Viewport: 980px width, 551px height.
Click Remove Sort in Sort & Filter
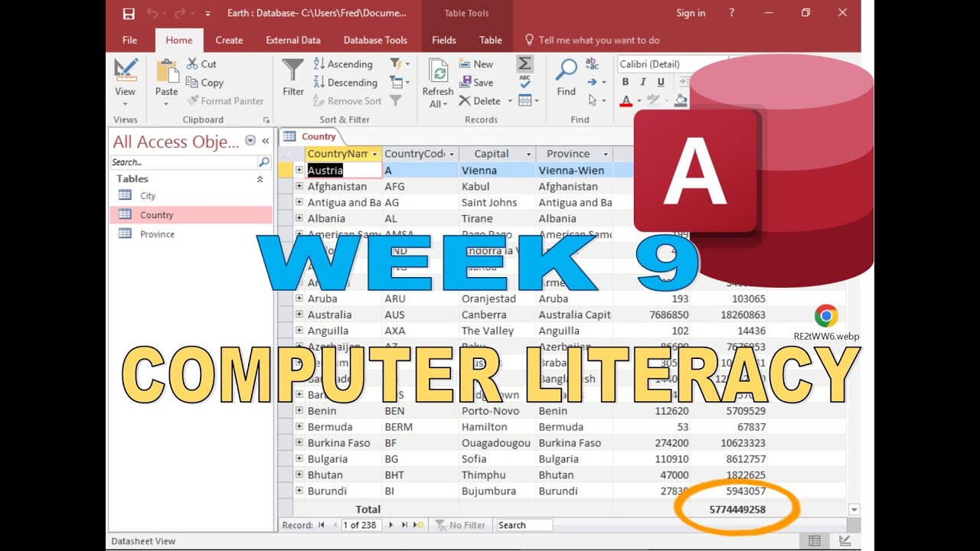(347, 101)
